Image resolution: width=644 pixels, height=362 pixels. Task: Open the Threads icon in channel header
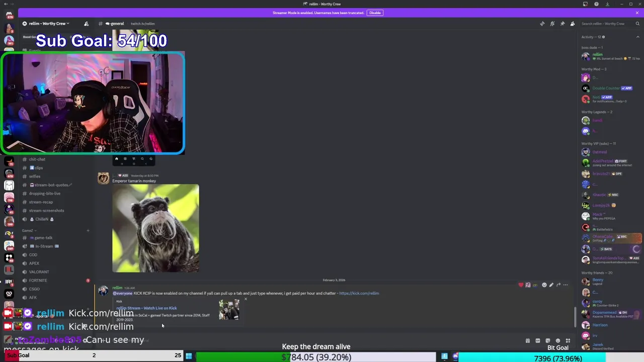point(542,24)
